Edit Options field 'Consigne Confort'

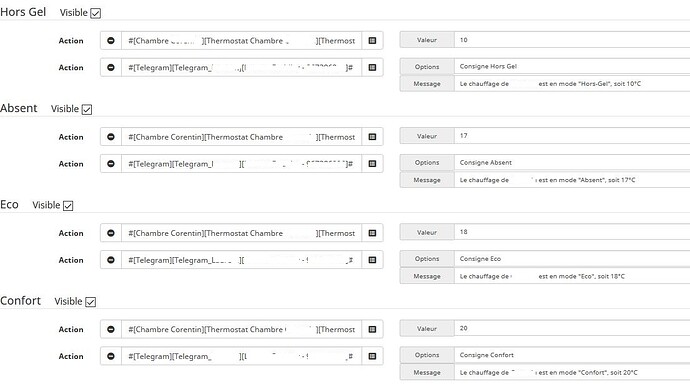(572, 355)
